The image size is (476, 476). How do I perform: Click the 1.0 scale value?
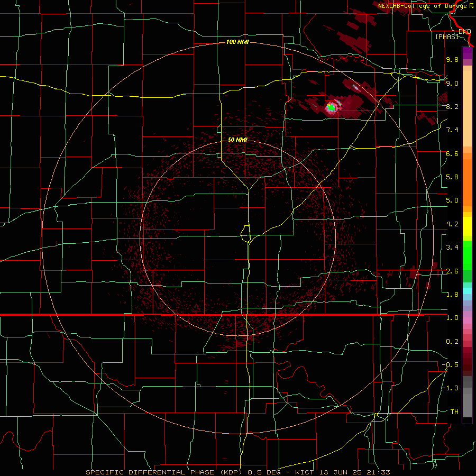coord(452,318)
